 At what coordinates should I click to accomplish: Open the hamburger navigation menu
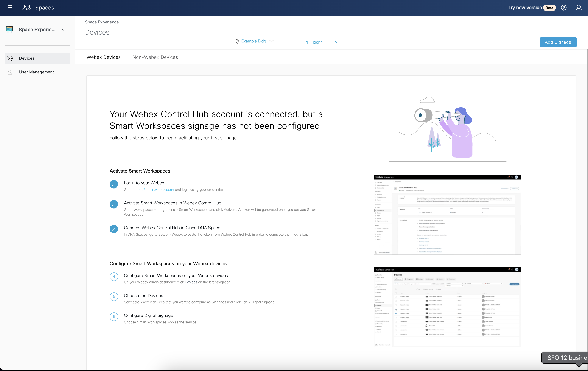pyautogui.click(x=10, y=8)
